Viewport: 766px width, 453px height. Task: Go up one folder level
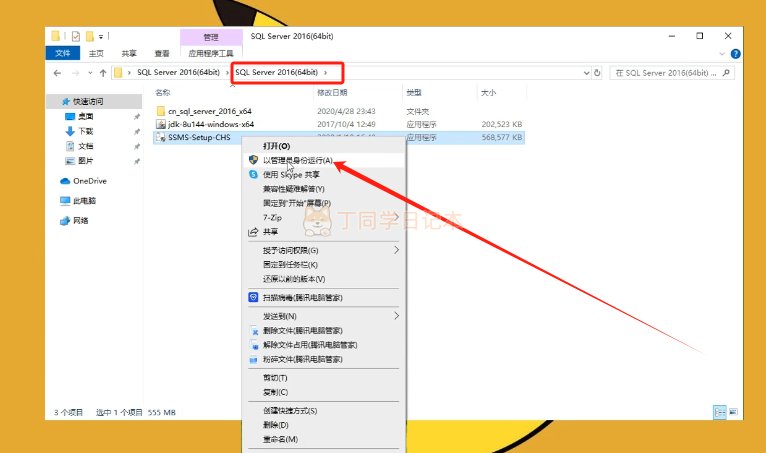point(103,73)
